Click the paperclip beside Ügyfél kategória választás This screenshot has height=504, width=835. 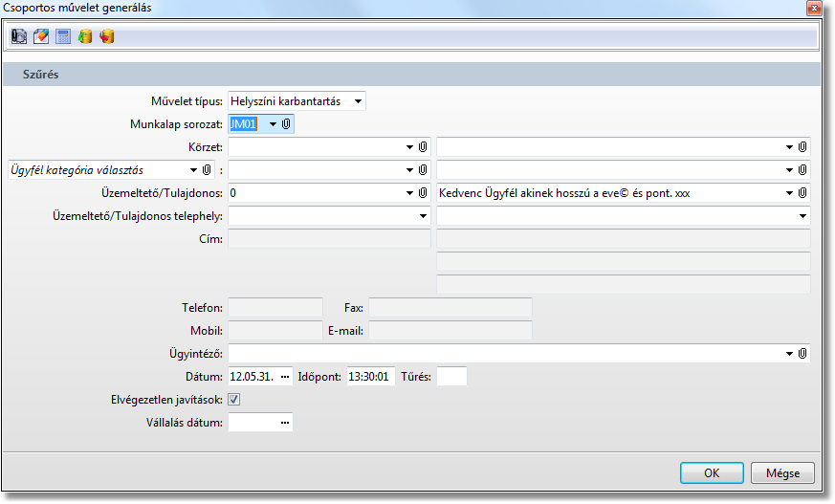pos(207,170)
